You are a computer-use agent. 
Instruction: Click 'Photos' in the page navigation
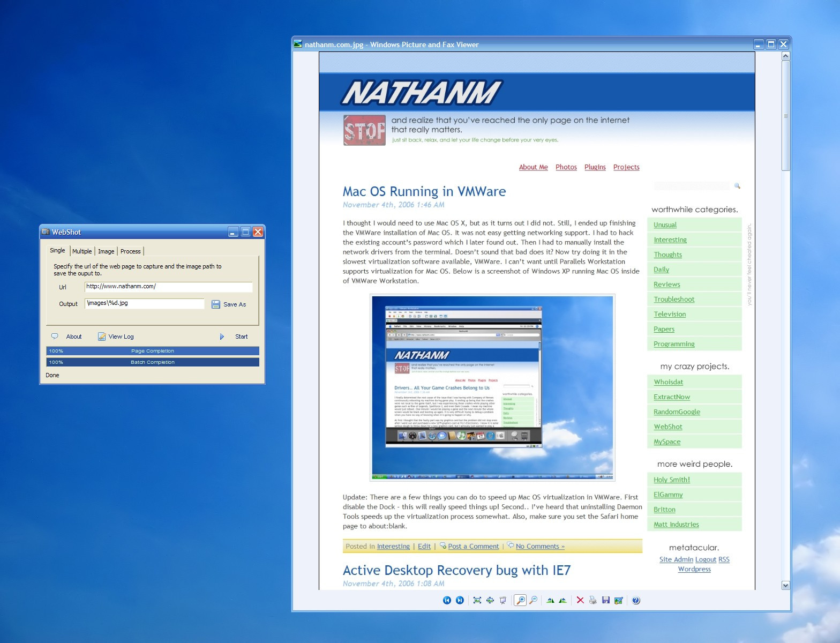pos(566,167)
